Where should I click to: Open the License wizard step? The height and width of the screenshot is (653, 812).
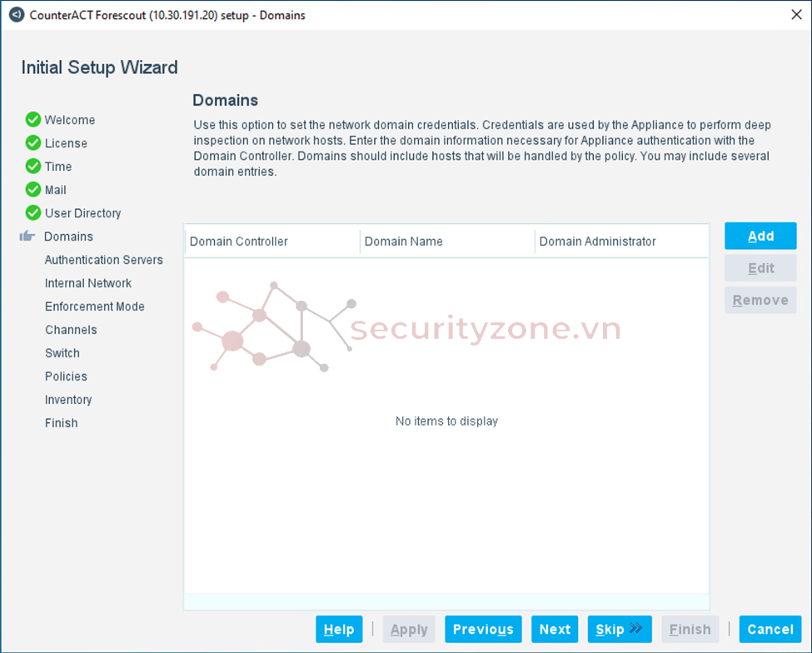point(66,143)
